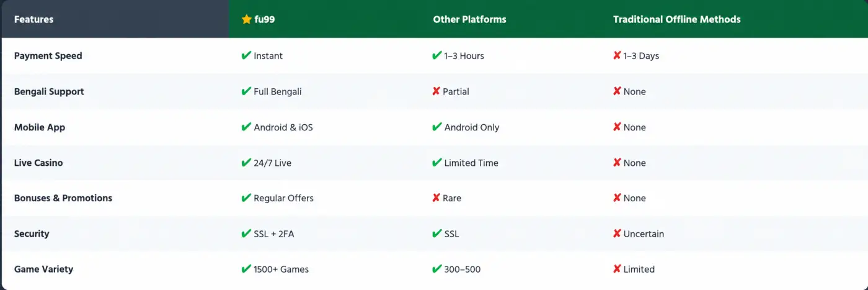Click green checkmark beside Android & iOS
This screenshot has width=868, height=290.
click(x=246, y=127)
